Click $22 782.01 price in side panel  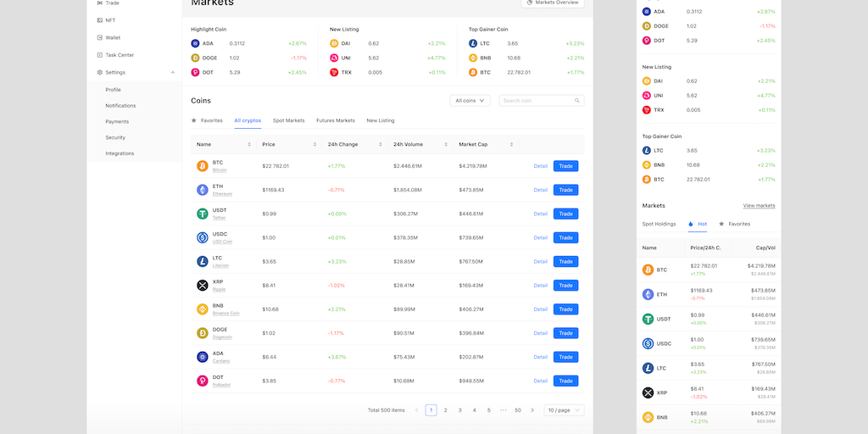704,265
